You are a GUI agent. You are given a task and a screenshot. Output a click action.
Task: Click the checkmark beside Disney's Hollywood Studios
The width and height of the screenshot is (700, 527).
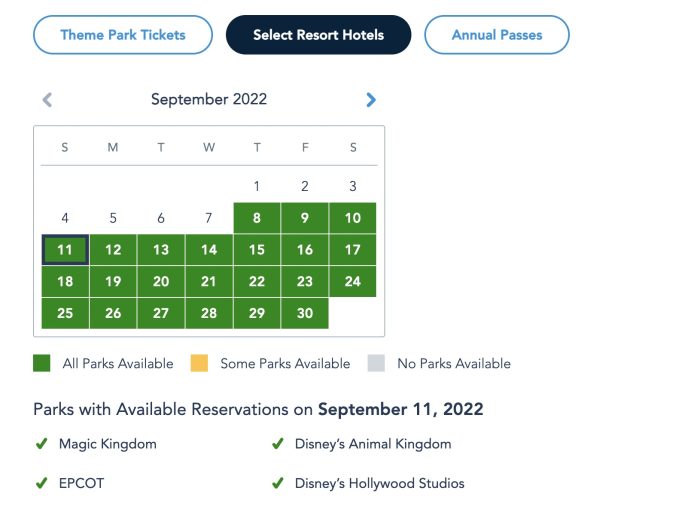(x=278, y=483)
